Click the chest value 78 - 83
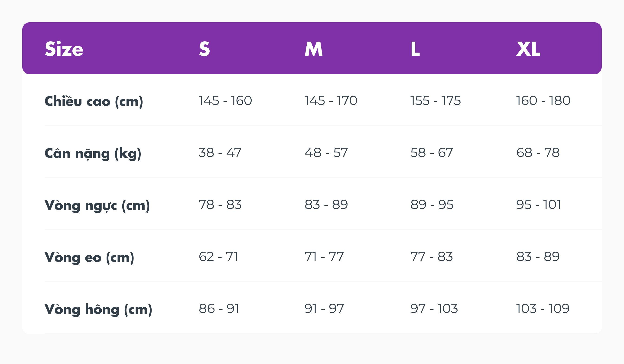The image size is (624, 364). [x=220, y=205]
